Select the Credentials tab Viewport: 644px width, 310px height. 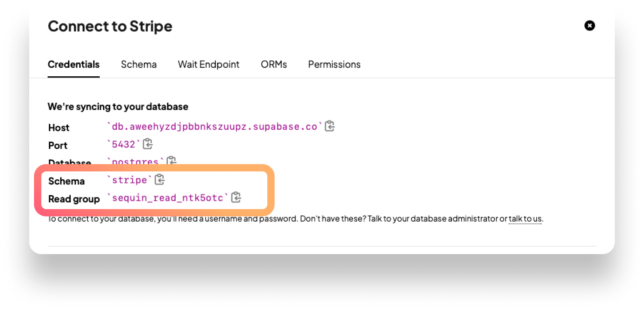pos(74,64)
